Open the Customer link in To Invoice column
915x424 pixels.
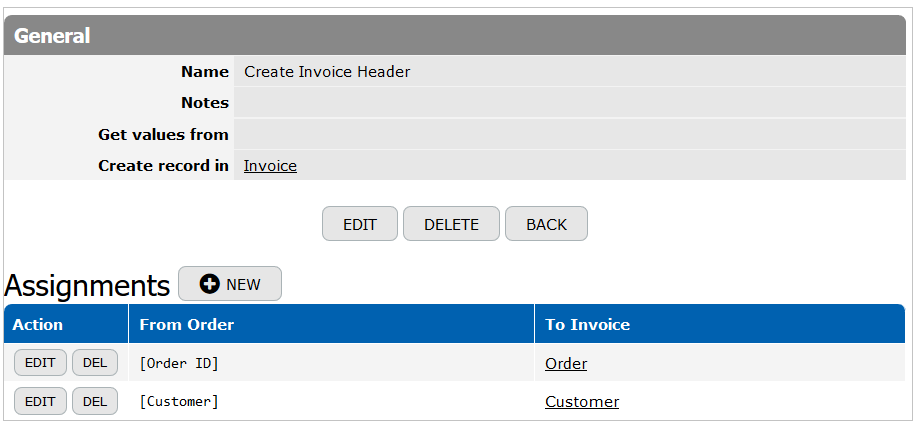tap(582, 402)
